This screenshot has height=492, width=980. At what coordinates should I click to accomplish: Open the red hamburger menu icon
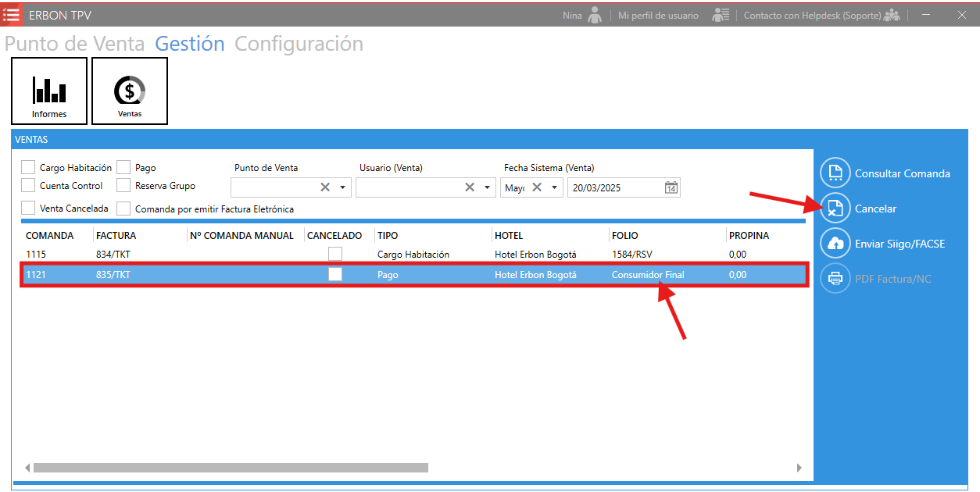12,14
